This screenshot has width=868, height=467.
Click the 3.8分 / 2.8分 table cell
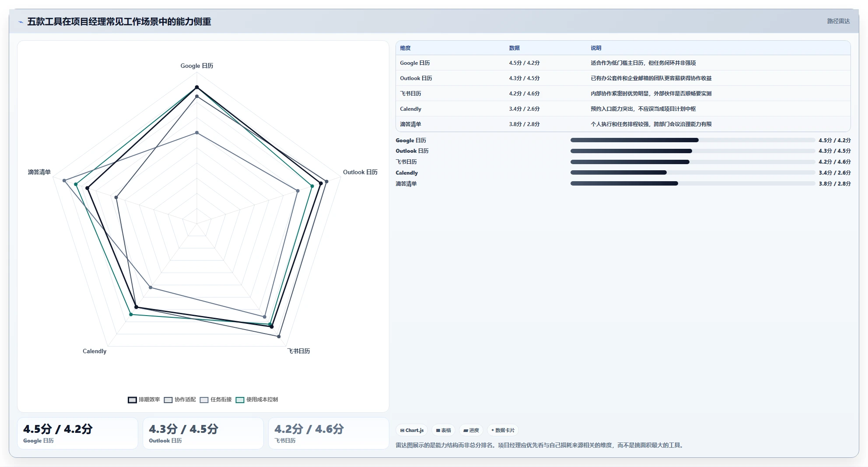point(524,124)
